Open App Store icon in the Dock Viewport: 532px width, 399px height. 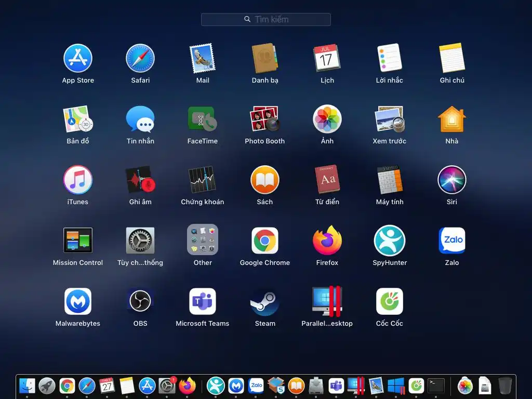pos(147,386)
